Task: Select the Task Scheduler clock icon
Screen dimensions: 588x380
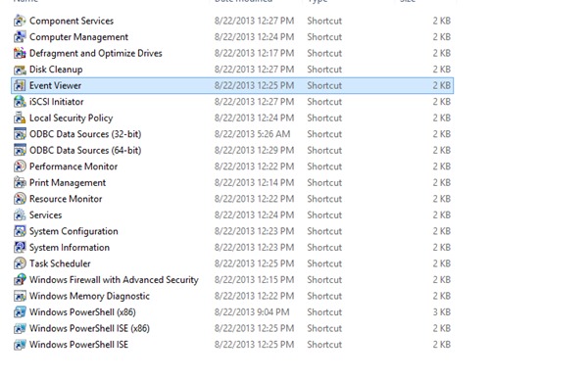Action: [20, 263]
